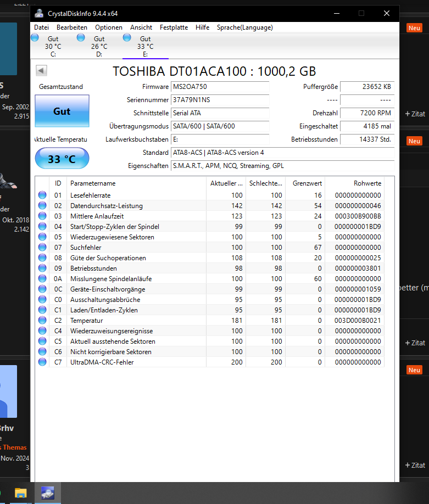Click the Parametername column header
The height and width of the screenshot is (504, 429).
(136, 183)
